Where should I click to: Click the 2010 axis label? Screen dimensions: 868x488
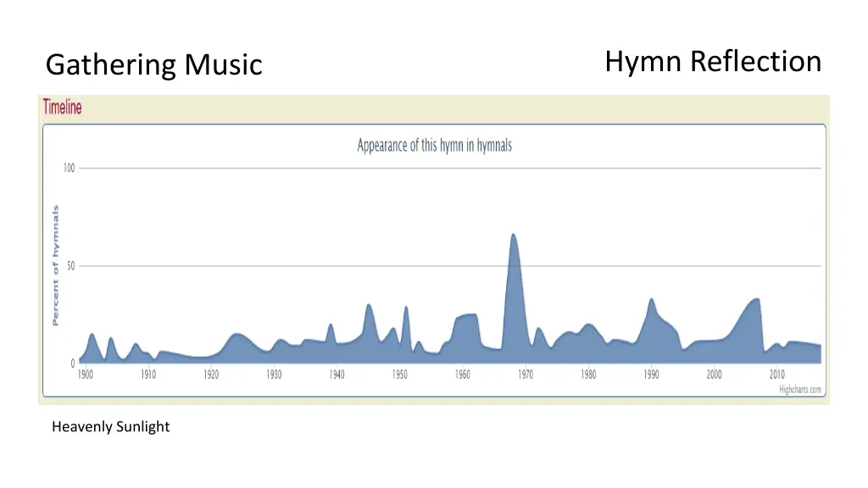[x=777, y=374]
